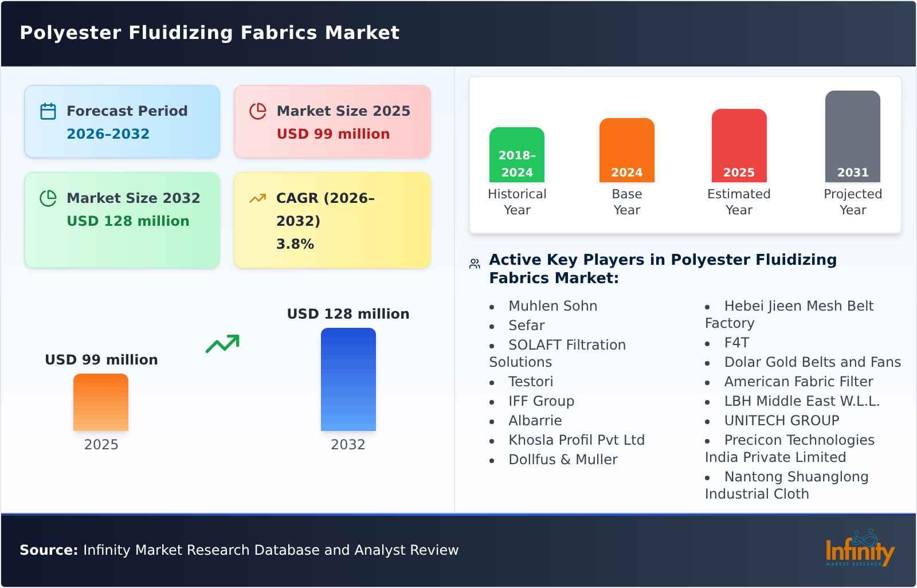Switch to the CAGR (2026–2032) card

331,219
